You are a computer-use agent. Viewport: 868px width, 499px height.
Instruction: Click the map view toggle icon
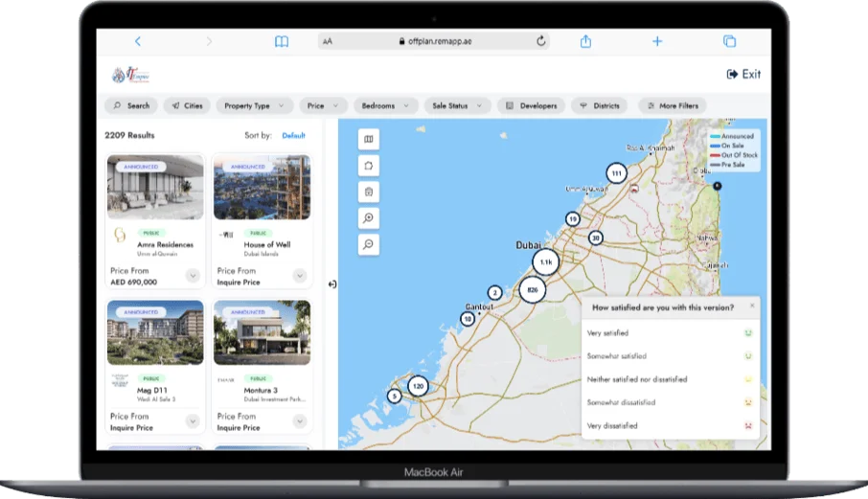click(369, 140)
